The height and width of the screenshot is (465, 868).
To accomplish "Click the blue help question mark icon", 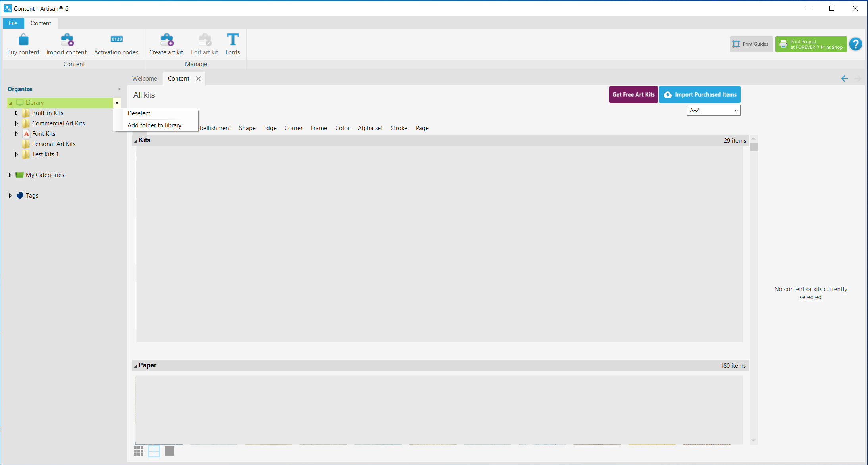I will (x=856, y=44).
